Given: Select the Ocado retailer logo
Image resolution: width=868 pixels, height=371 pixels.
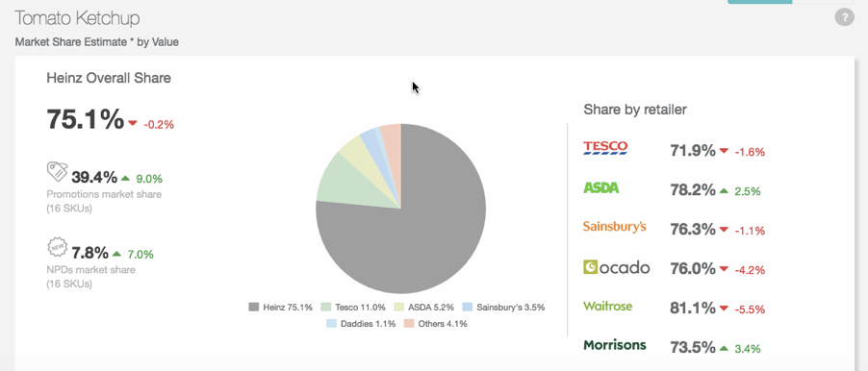Looking at the screenshot, I should pos(616,267).
